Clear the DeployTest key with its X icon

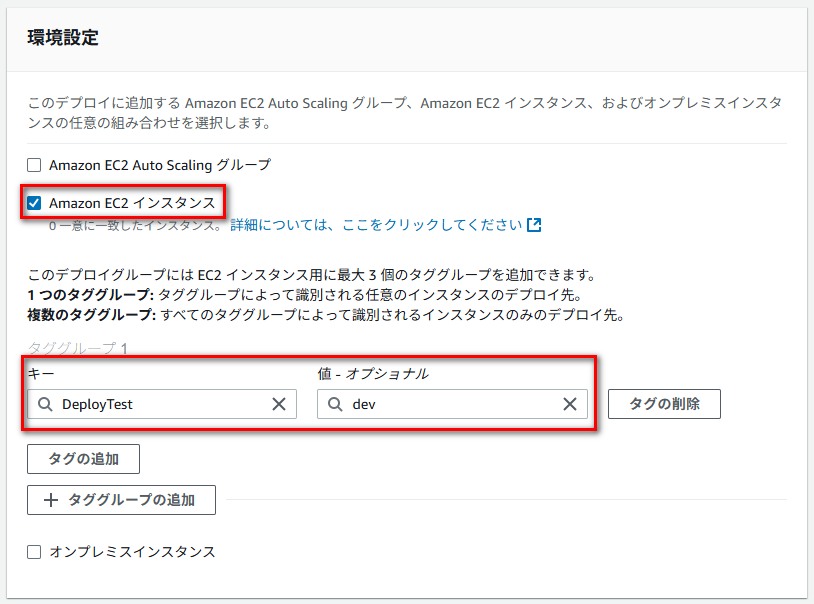point(279,404)
